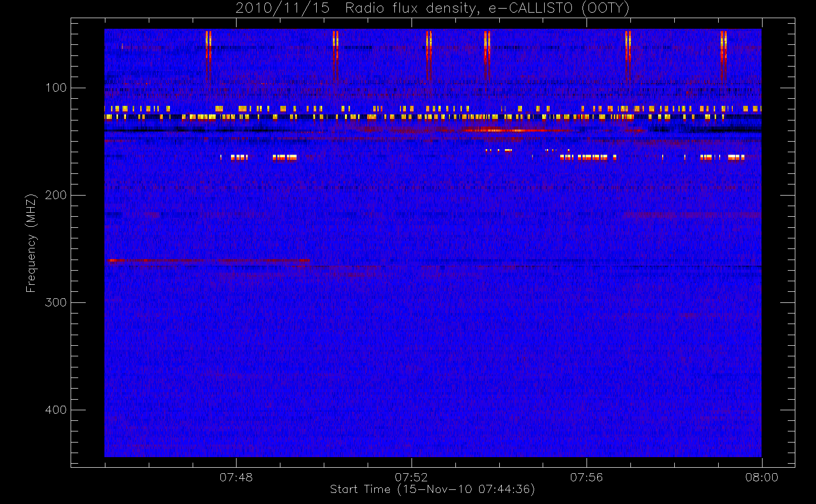The image size is (816, 504).
Task: Click the '07:48' time tick label
Action: (236, 477)
